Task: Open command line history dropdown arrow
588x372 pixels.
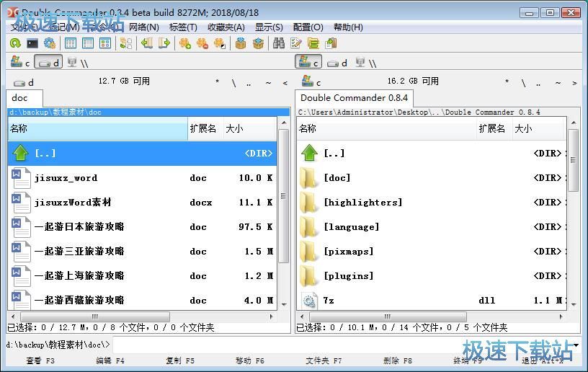Action: coord(576,345)
